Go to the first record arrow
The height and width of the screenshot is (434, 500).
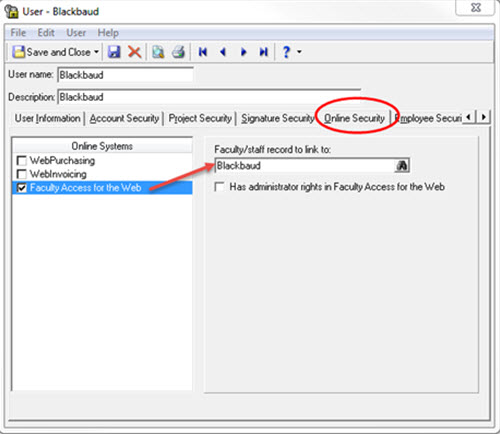pos(203,52)
